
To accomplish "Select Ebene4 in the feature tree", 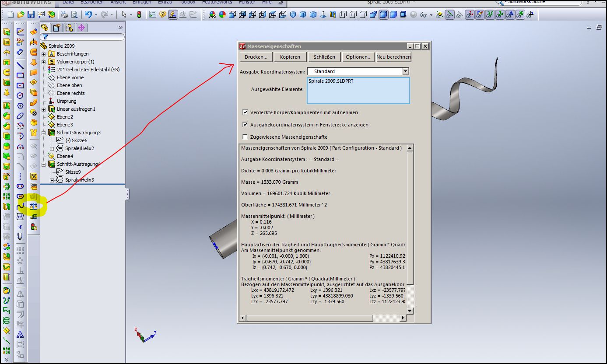I will [x=65, y=156].
